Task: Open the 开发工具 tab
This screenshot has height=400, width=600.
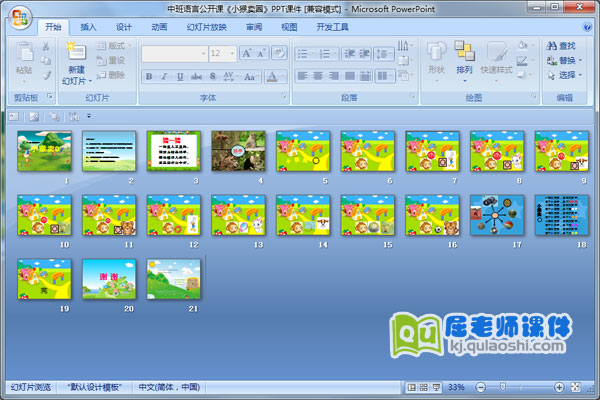Action: 333,27
